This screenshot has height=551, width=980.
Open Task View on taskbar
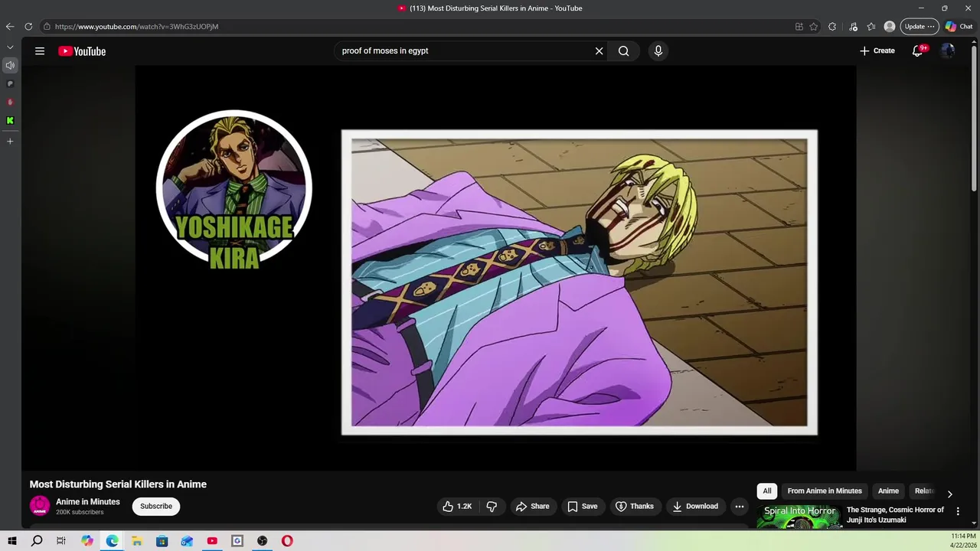click(x=61, y=541)
